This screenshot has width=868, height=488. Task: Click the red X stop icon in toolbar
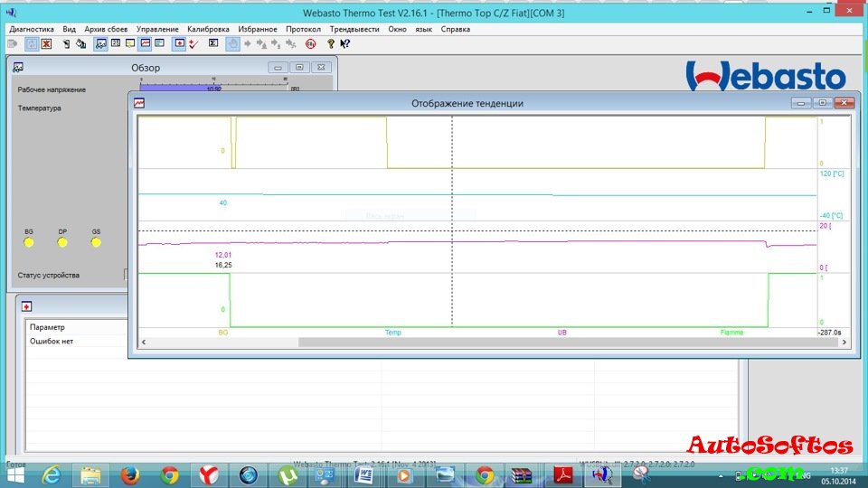click(x=46, y=43)
